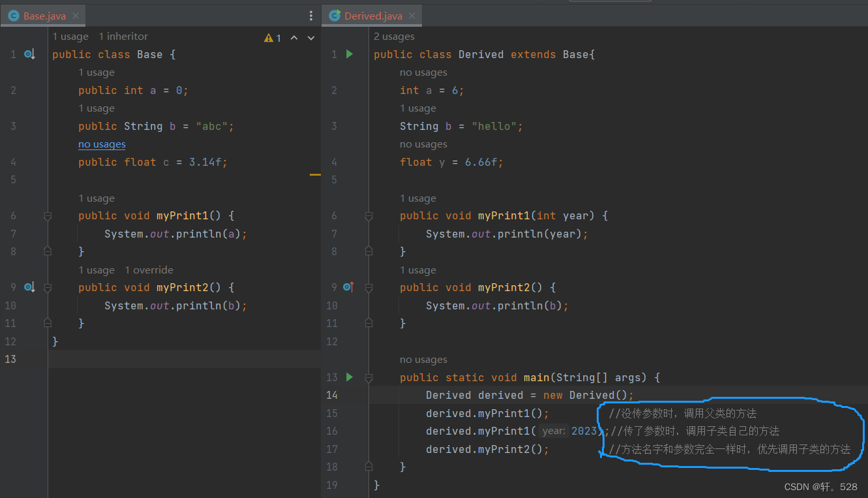Image resolution: width=868 pixels, height=498 pixels.
Task: Click line number 14 in Derived.java
Action: [332, 395]
